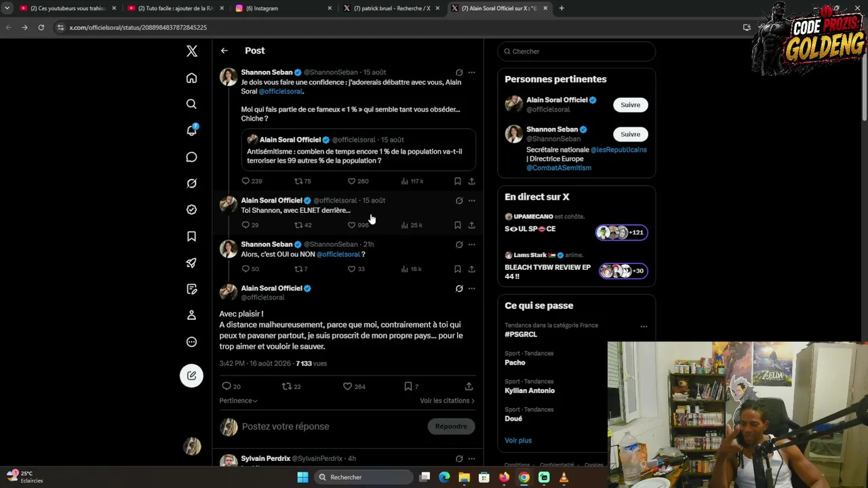Open options for the #PSGRCL trend
Viewport: 868px width, 488px height.
tap(644, 326)
